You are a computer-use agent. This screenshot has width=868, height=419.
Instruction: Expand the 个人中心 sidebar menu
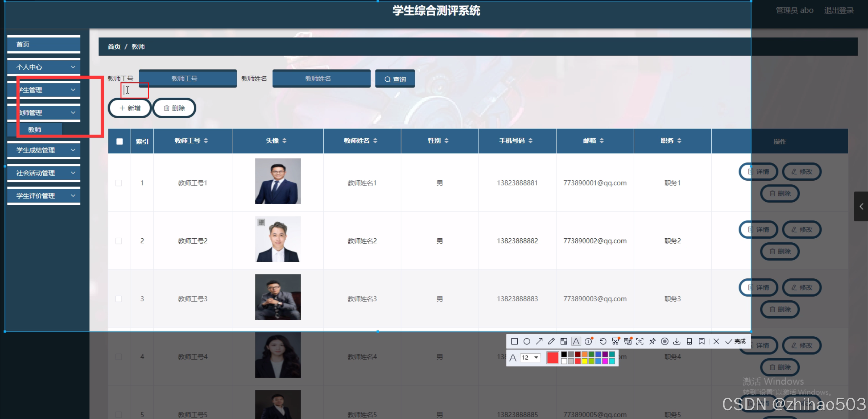pyautogui.click(x=44, y=67)
